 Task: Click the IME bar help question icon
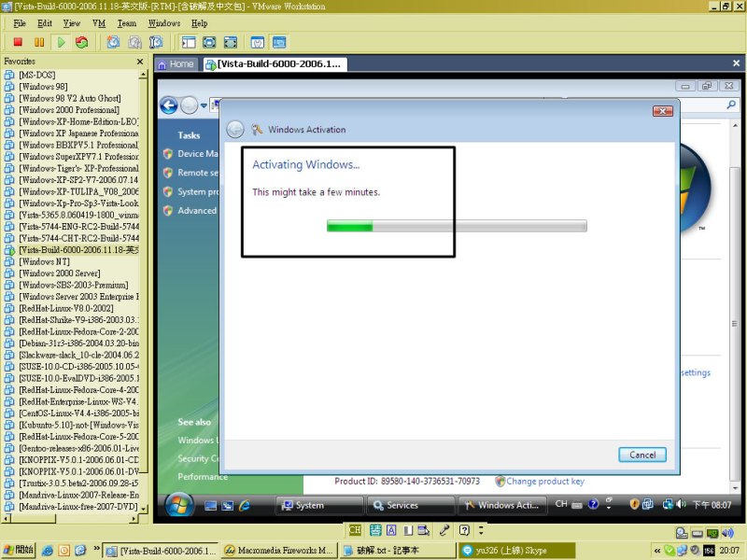464,530
